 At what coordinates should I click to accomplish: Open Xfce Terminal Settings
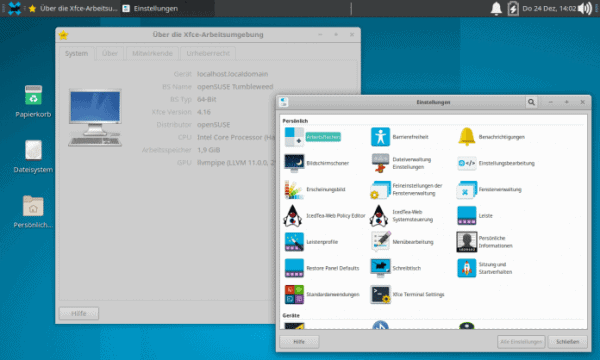[408, 295]
